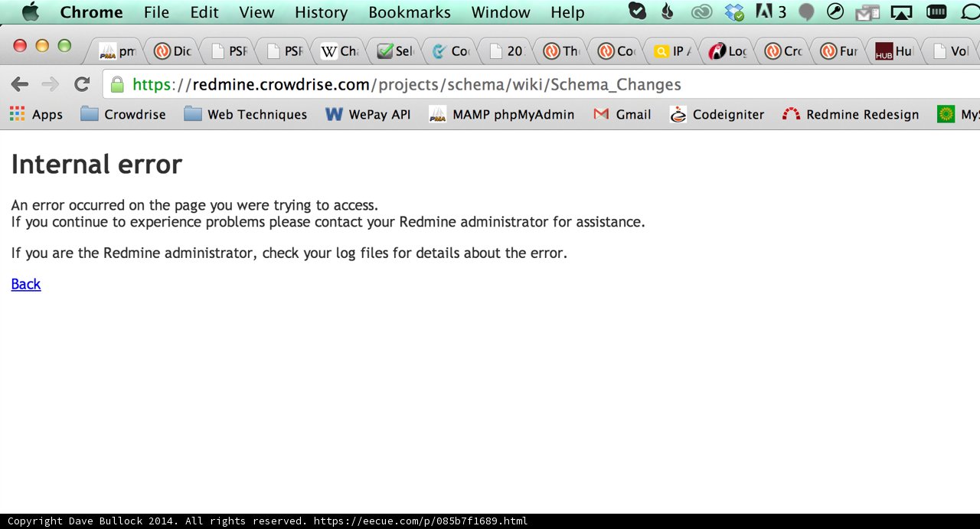
Task: Switch to the 'Cro' tab
Action: 784,51
